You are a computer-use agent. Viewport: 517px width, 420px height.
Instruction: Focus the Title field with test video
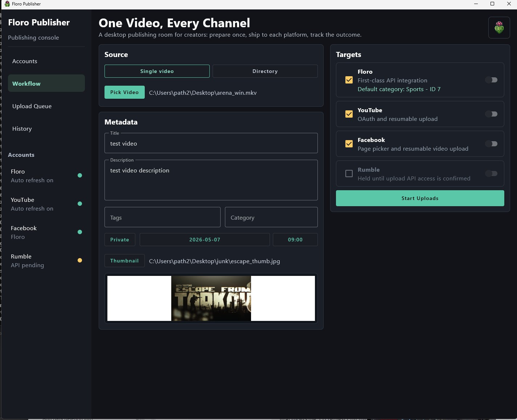tap(211, 143)
